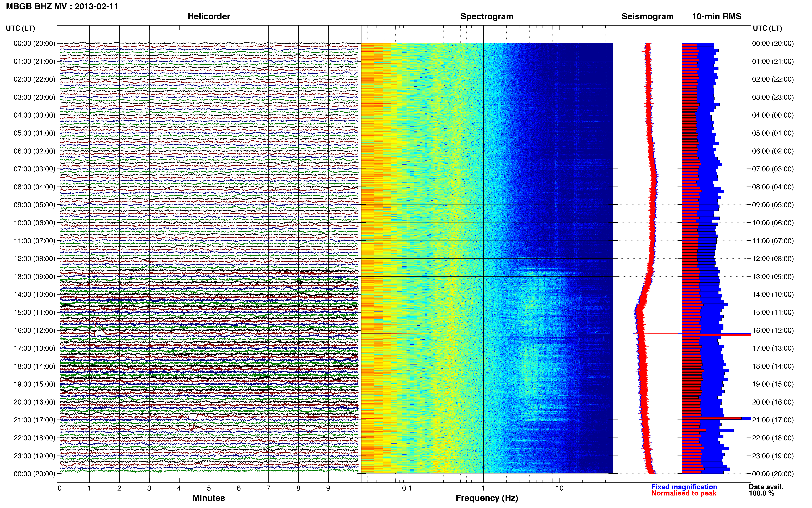812x508 pixels.
Task: Select the 'Helicorder' panel heading
Action: pyautogui.click(x=209, y=16)
